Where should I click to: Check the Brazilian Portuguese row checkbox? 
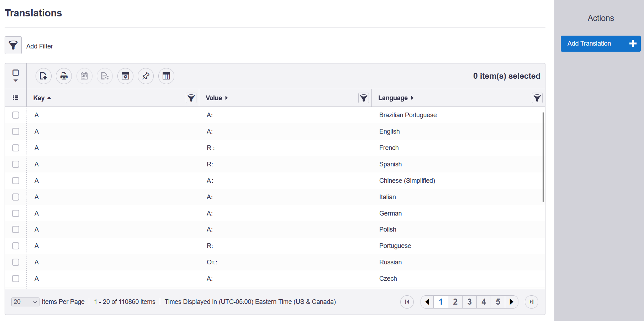16,115
